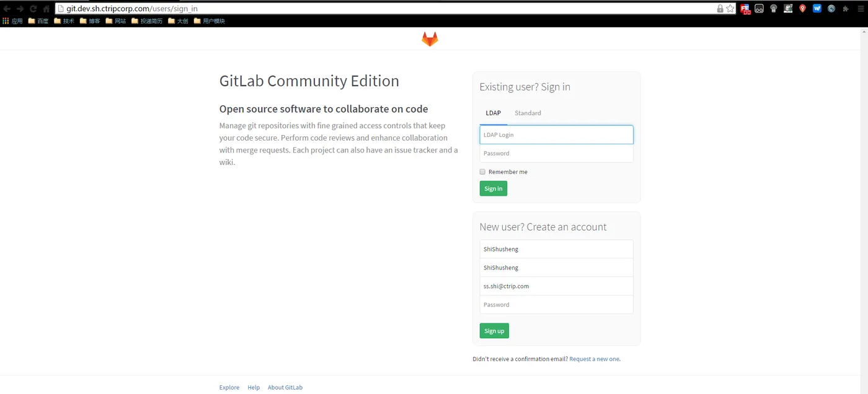Reload the page using the refresh icon

click(x=33, y=9)
